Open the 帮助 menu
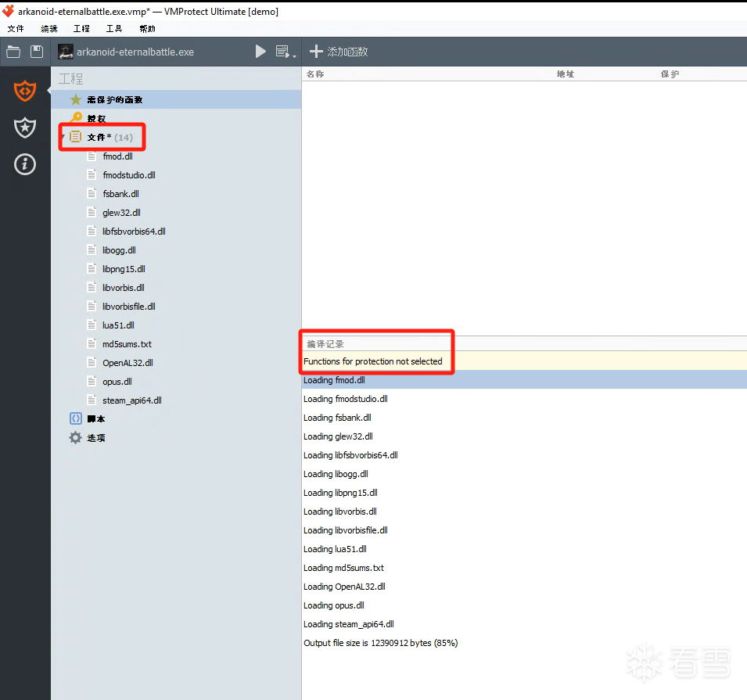The width and height of the screenshot is (747, 700). pyautogui.click(x=147, y=29)
